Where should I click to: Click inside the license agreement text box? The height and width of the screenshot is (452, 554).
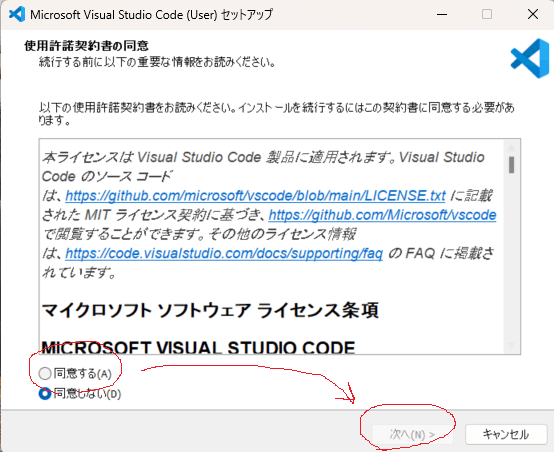272,246
